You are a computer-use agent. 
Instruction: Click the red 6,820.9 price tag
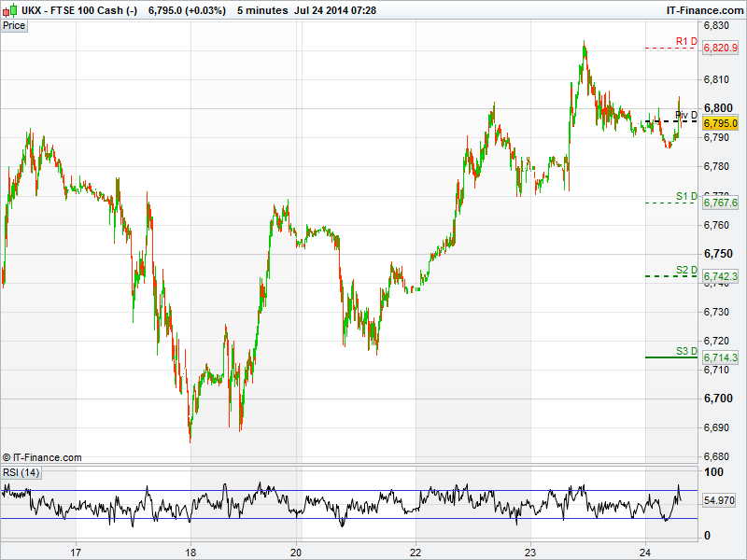[720, 48]
